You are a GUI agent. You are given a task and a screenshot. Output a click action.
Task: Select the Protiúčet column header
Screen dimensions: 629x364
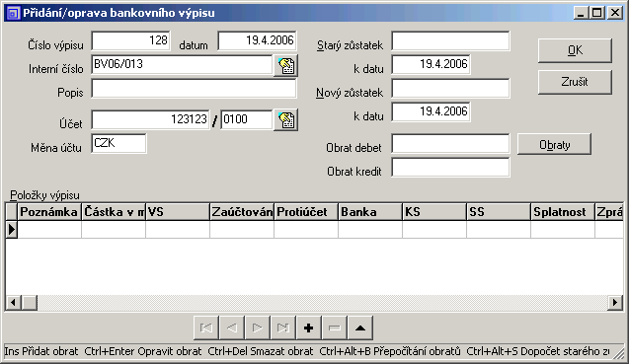[x=306, y=212]
